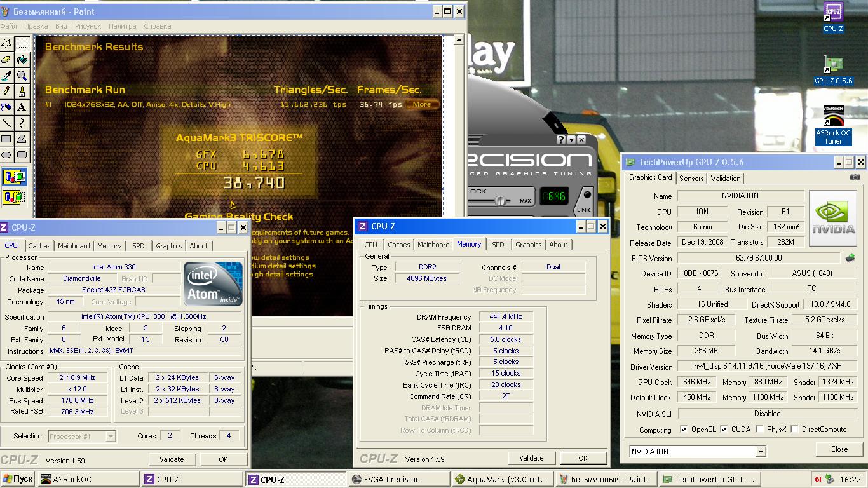The width and height of the screenshot is (868, 488).
Task: Open the Вид menu in Paint
Action: (x=61, y=26)
